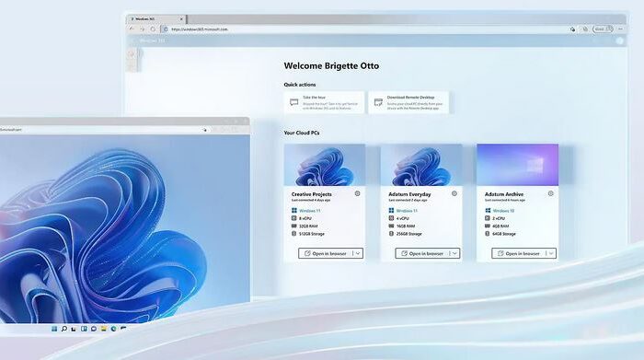The image size is (644, 360).
Task: Select the Download Remote Desktop quick action
Action: [x=408, y=102]
